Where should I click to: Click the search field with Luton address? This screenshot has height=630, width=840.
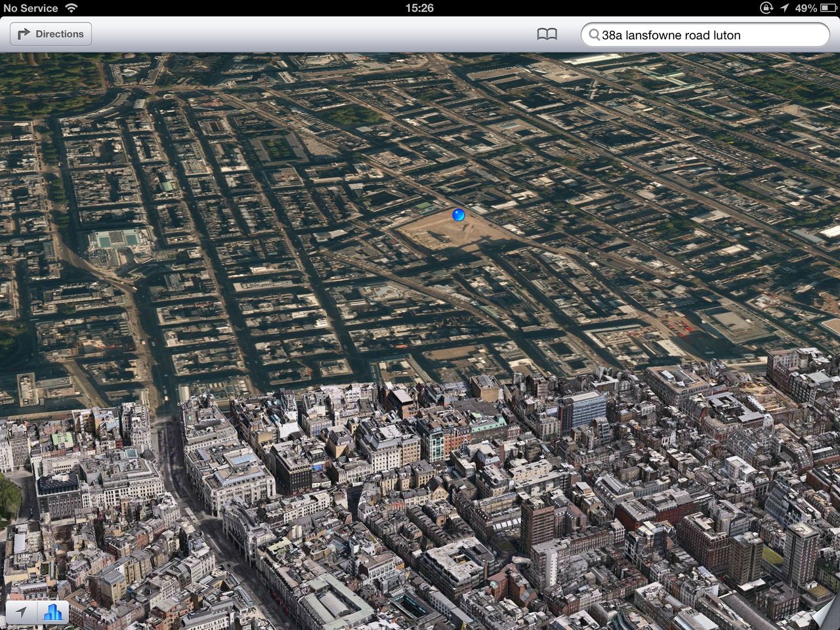[x=705, y=35]
